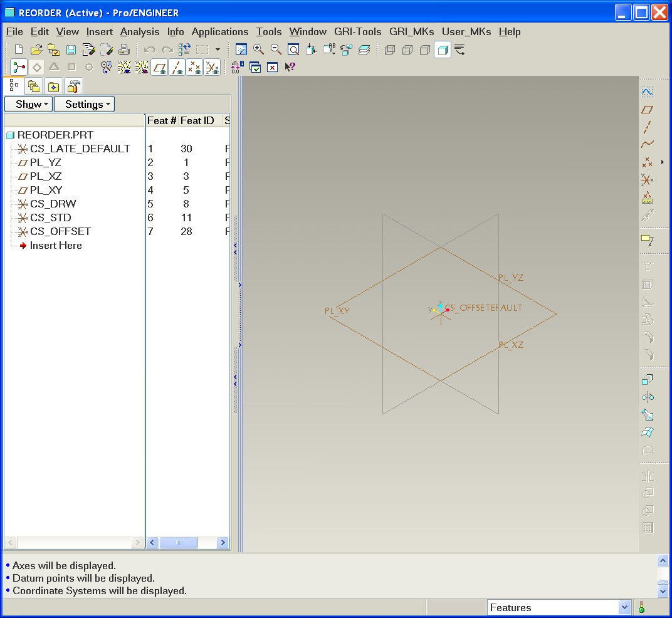The width and height of the screenshot is (672, 618).
Task: Click the column pane horizontal scrollbar thumb
Action: coord(178,543)
